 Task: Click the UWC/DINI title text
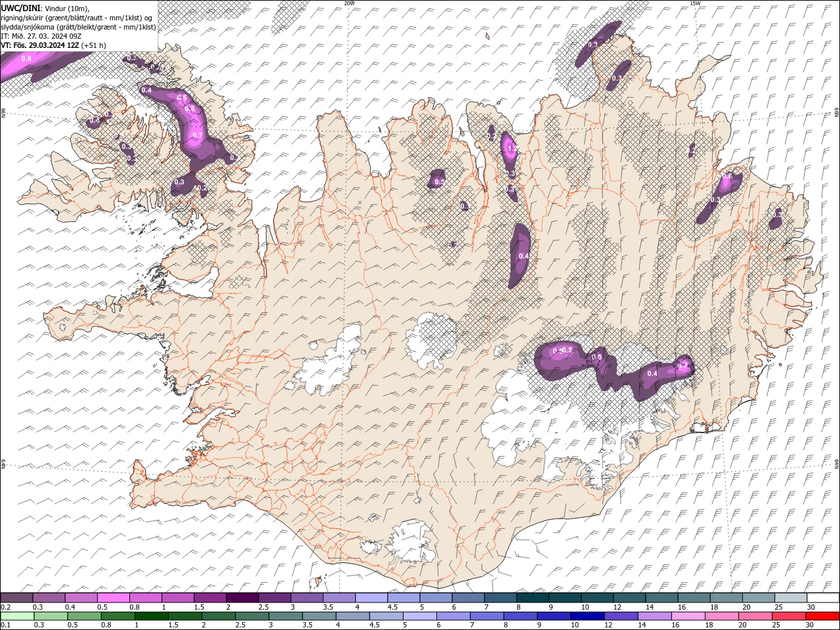pyautogui.click(x=21, y=8)
